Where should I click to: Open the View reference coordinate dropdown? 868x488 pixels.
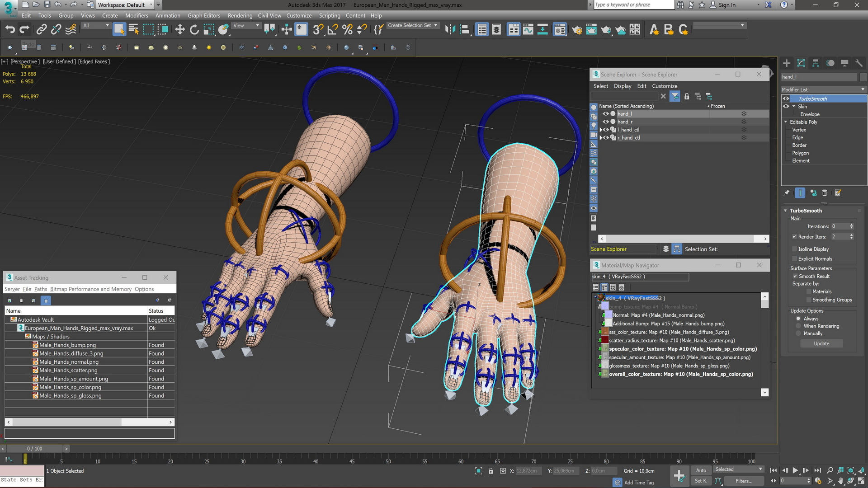(246, 26)
